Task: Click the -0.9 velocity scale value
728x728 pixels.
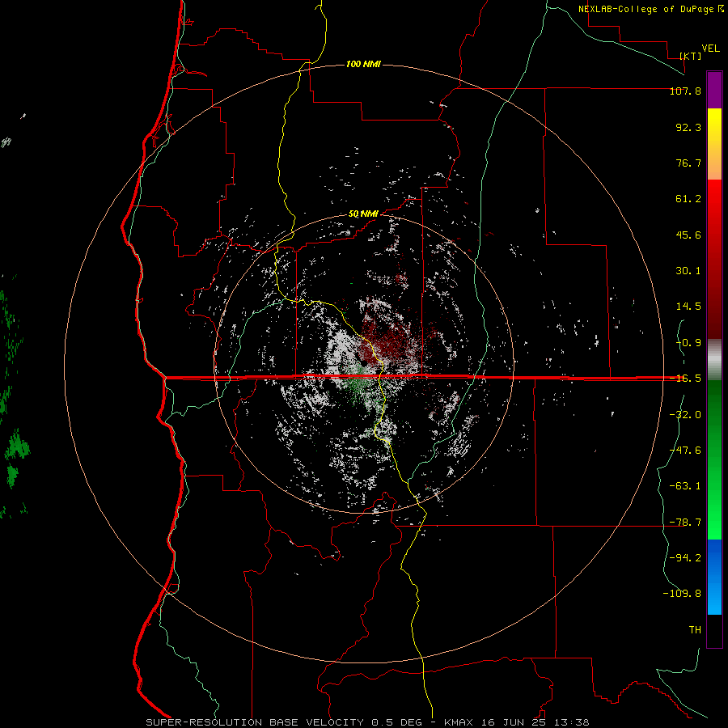Action: tap(688, 343)
